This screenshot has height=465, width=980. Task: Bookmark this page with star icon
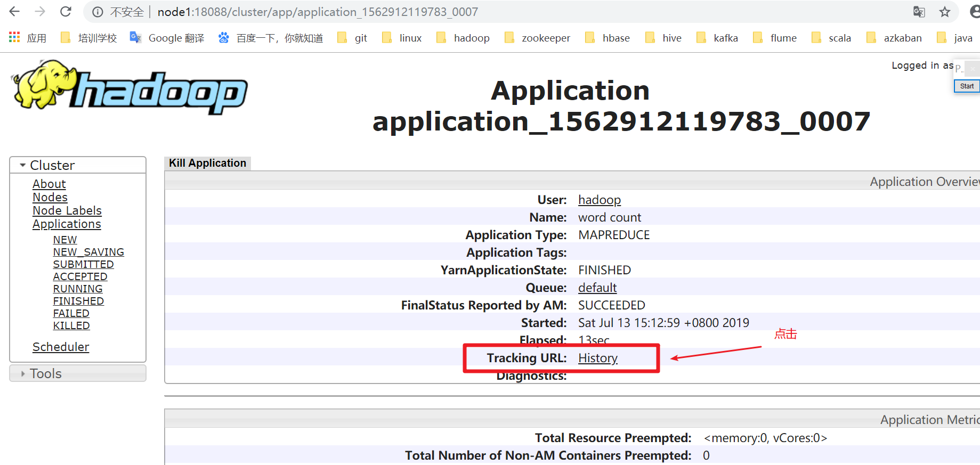point(945,12)
